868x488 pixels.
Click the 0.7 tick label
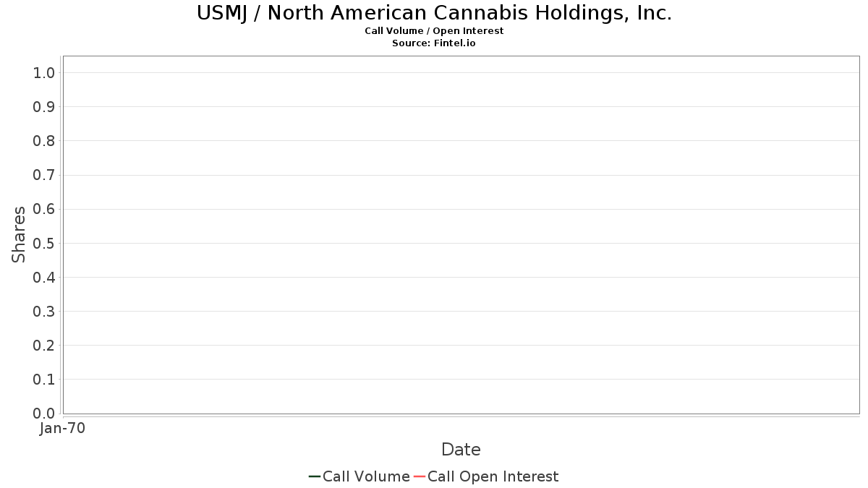pyautogui.click(x=44, y=175)
